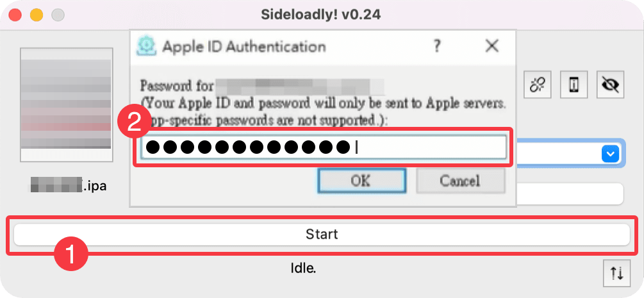644x298 pixels.
Task: Click the Idle status text
Action: pyautogui.click(x=304, y=268)
